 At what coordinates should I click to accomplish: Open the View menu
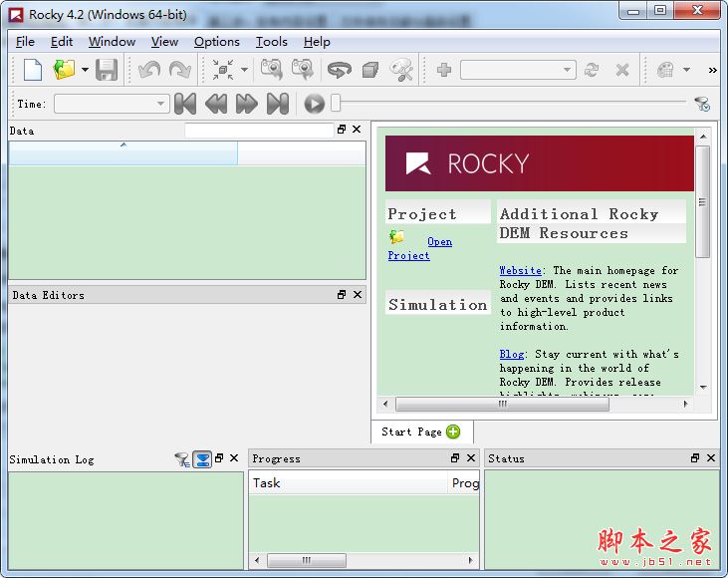click(164, 42)
